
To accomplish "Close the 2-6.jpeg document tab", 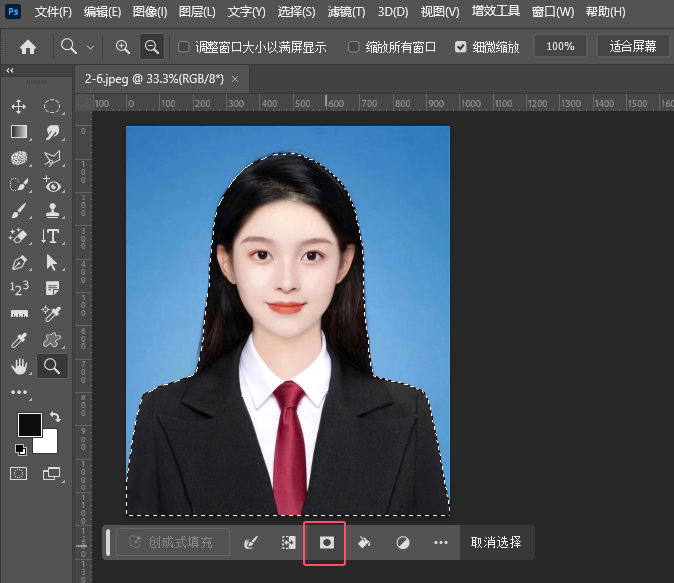I will [235, 79].
